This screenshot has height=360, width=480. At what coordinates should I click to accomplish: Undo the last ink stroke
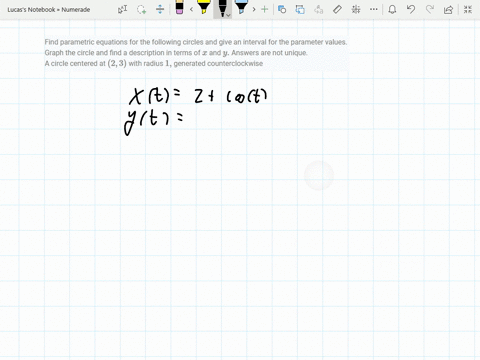[411, 9]
